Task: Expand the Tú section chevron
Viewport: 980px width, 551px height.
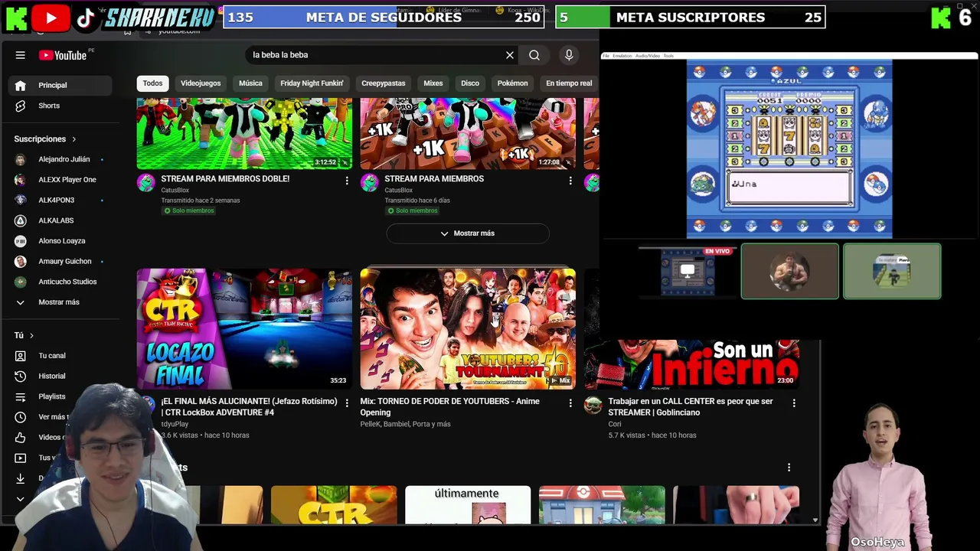Action: (x=31, y=336)
